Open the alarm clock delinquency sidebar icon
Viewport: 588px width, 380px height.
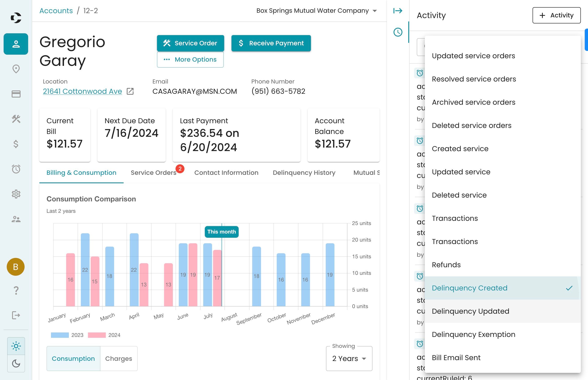pyautogui.click(x=16, y=169)
